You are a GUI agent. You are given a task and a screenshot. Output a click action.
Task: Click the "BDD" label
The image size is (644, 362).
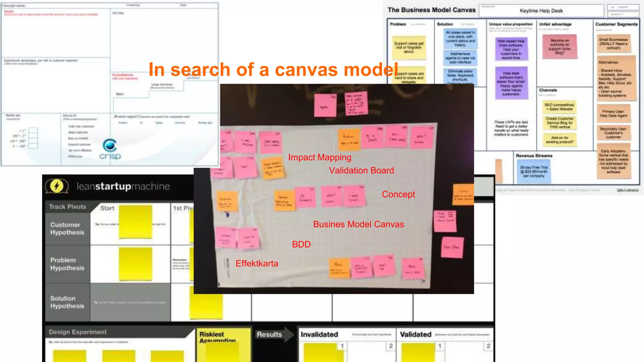[301, 244]
